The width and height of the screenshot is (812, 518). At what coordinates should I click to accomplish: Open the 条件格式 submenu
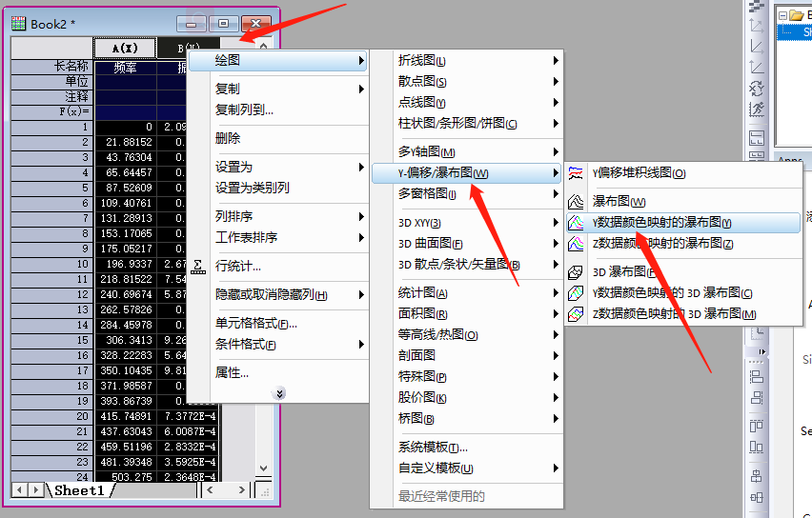(x=277, y=344)
